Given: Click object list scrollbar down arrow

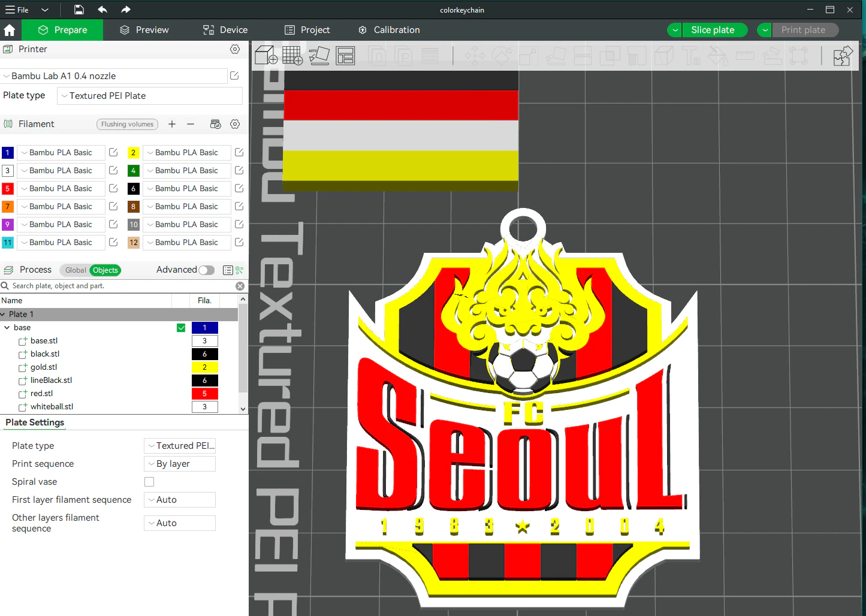Looking at the screenshot, I should tap(243, 409).
